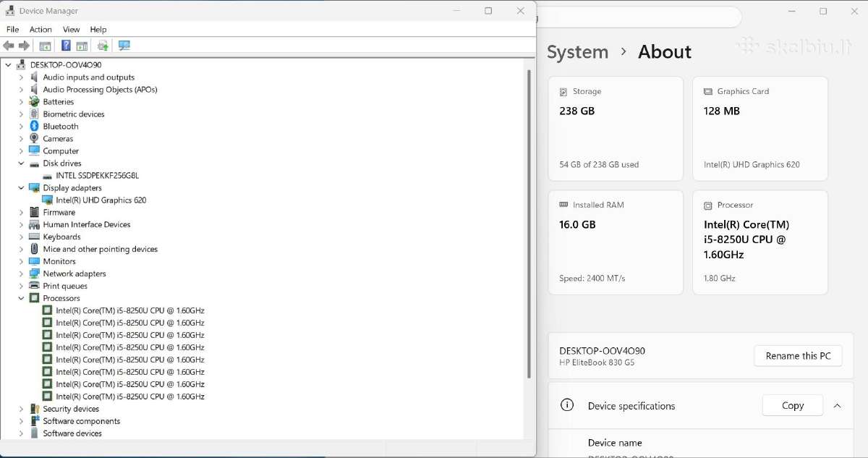Collapse the Disk drives category

[21, 163]
